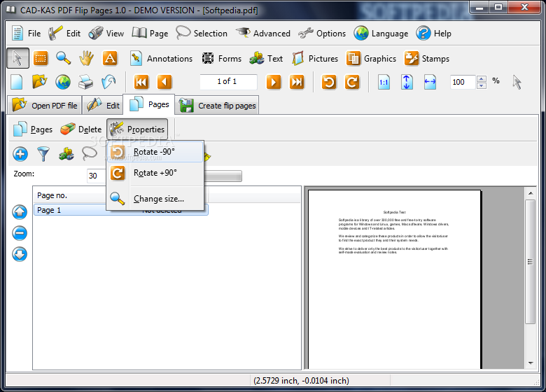This screenshot has height=392, width=546.
Task: Fit page width to window
Action: (x=430, y=82)
